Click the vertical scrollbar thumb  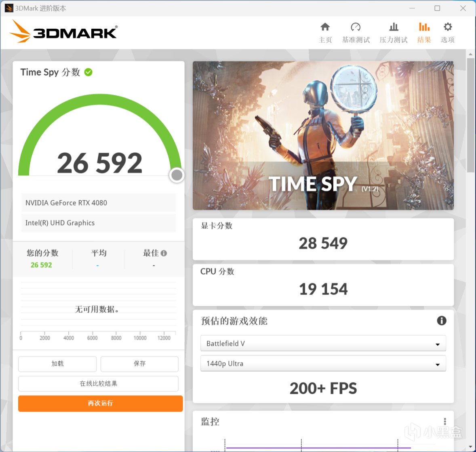point(470,116)
